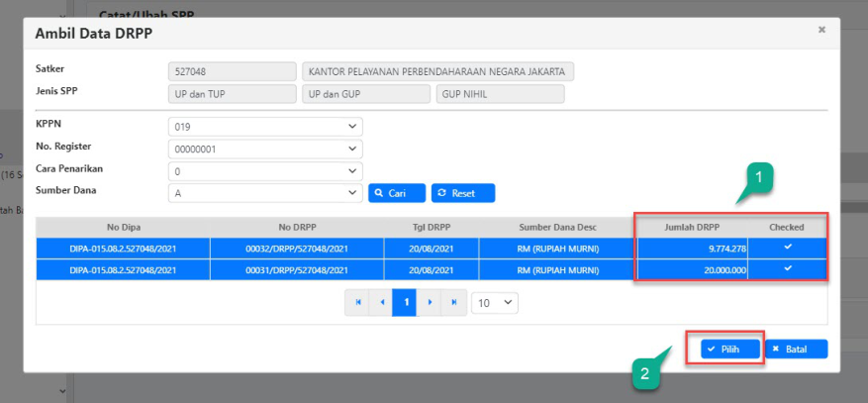
Task: Open the Cara Penarikan dropdown
Action: coord(265,171)
